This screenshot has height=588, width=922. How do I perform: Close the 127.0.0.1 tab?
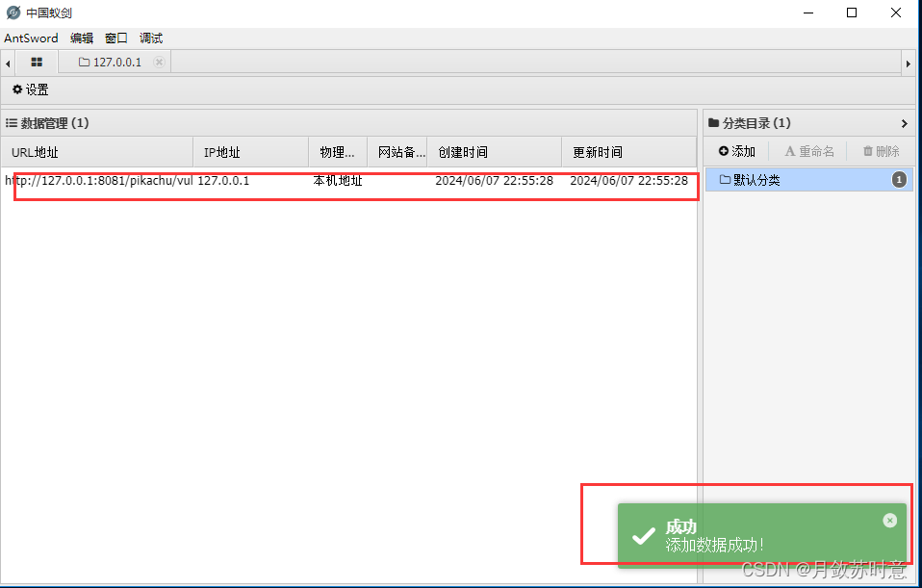[159, 62]
